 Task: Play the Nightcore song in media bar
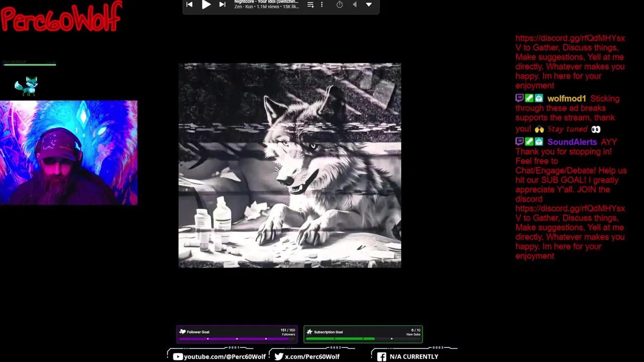[206, 5]
